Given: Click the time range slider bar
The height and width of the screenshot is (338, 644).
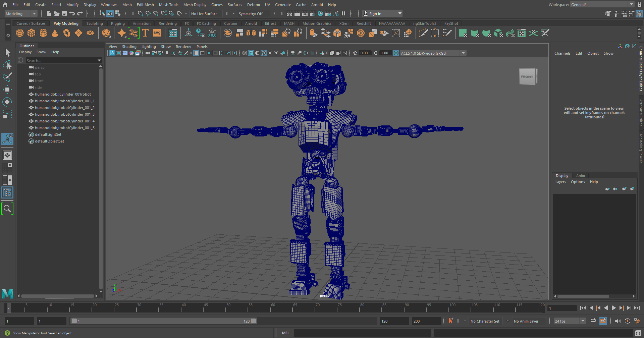Looking at the screenshot, I should tap(164, 321).
